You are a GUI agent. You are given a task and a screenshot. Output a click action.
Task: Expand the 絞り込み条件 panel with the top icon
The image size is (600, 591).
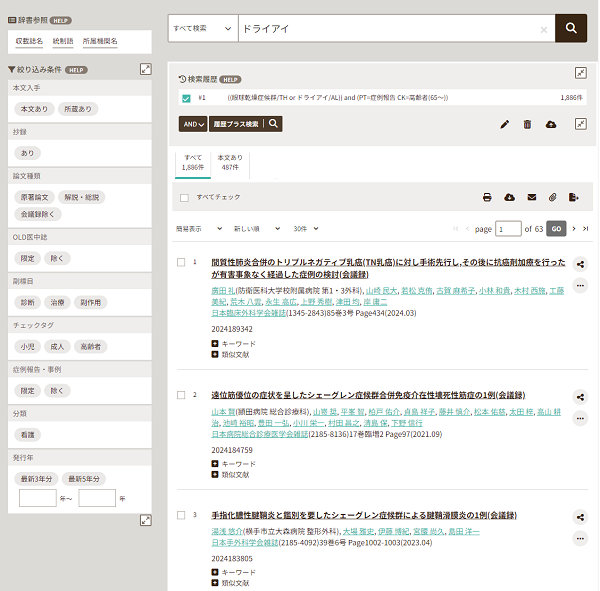(145, 69)
